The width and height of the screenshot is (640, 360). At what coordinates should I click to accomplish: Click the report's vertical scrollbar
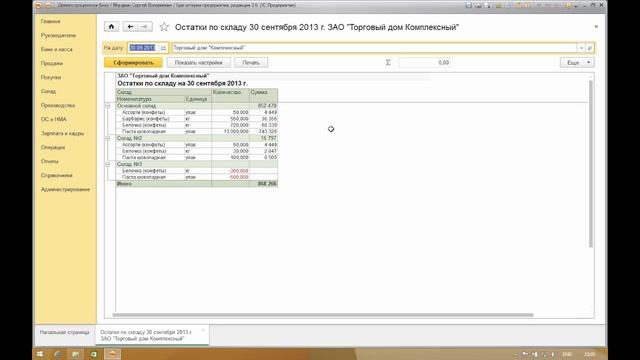click(591, 163)
